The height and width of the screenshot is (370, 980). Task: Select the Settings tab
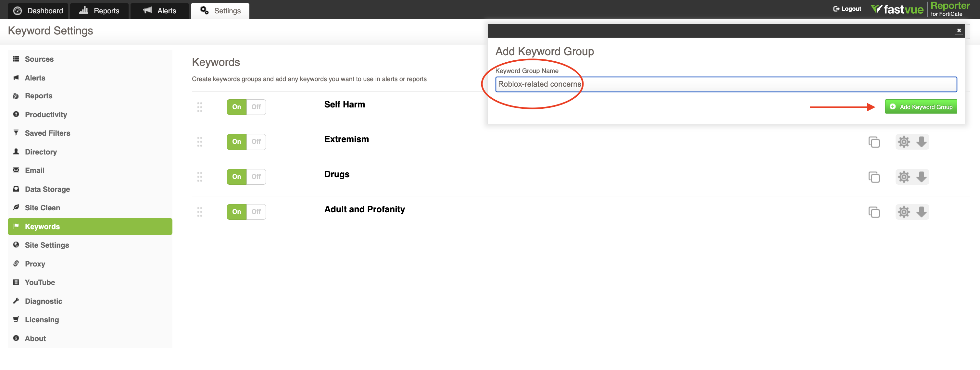[220, 11]
